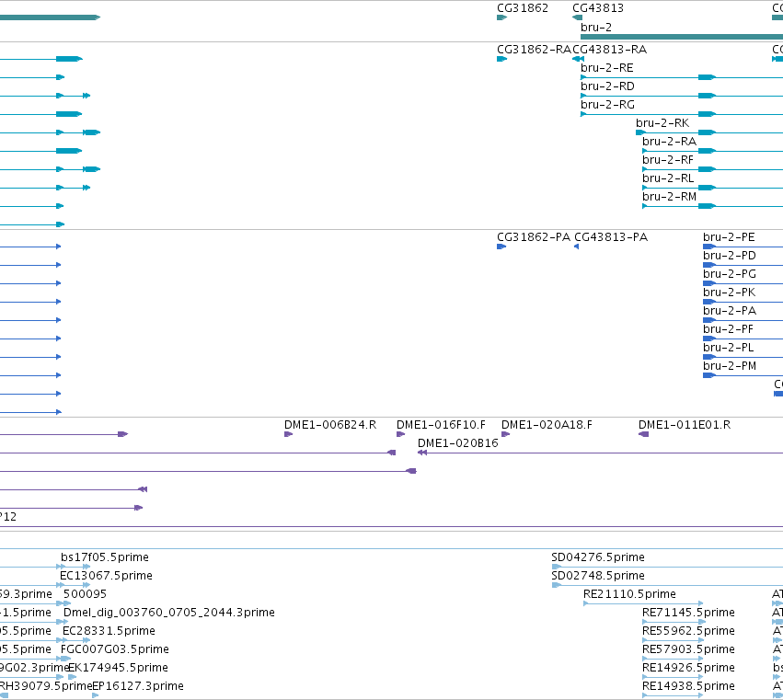The image size is (783, 700).
Task: Click the bru-2-PD protein label
Action: pos(729,256)
